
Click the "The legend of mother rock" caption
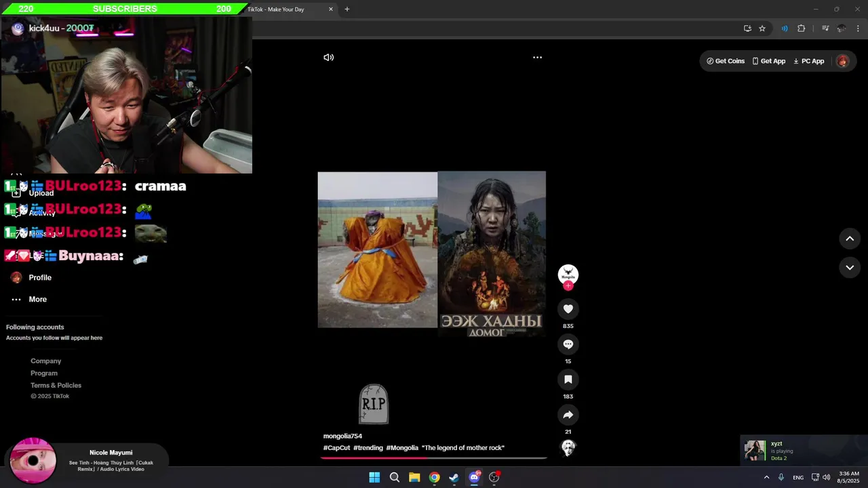point(463,448)
